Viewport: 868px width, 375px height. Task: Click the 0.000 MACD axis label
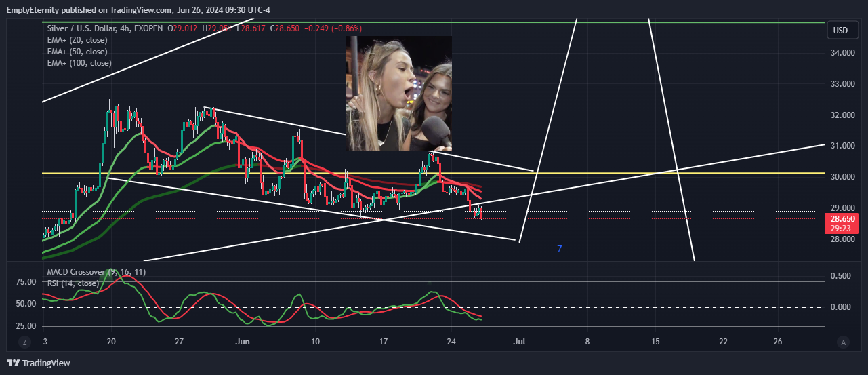click(x=840, y=307)
